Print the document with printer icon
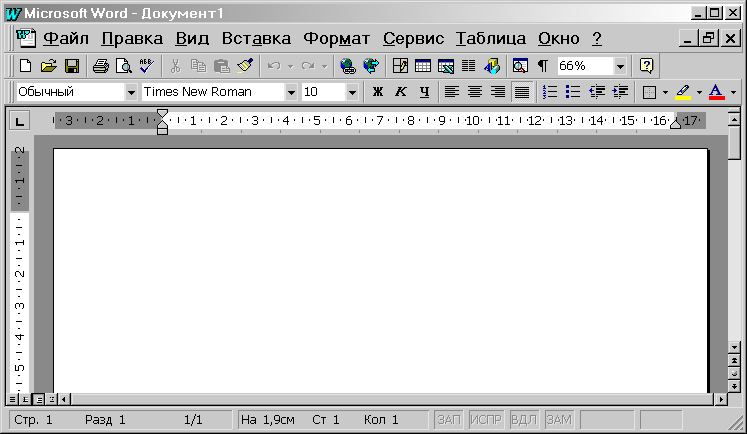Screen dimensions: 747x434 101,66
